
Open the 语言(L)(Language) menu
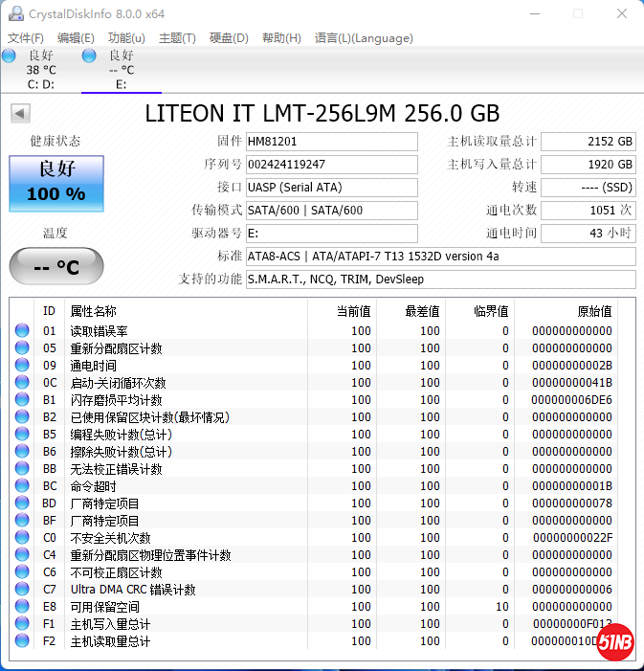coord(364,38)
